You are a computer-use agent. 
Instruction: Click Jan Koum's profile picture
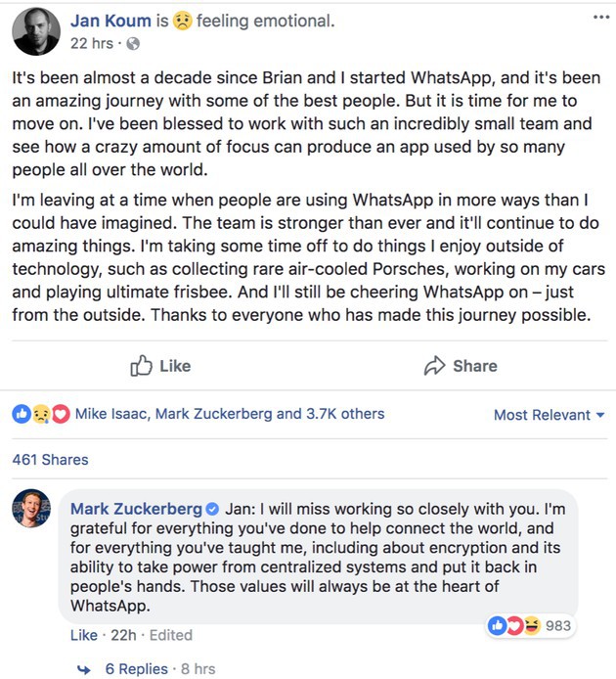[36, 31]
